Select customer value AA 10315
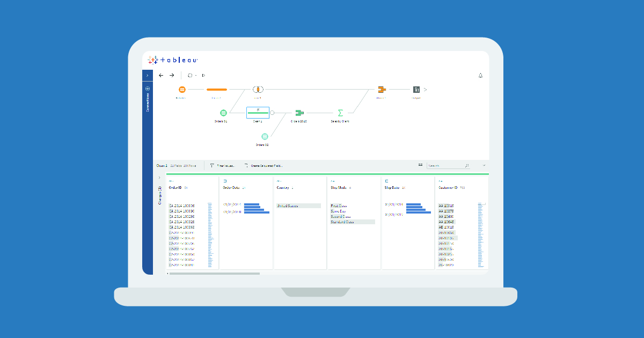Image resolution: width=644 pixels, height=338 pixels. [447, 205]
